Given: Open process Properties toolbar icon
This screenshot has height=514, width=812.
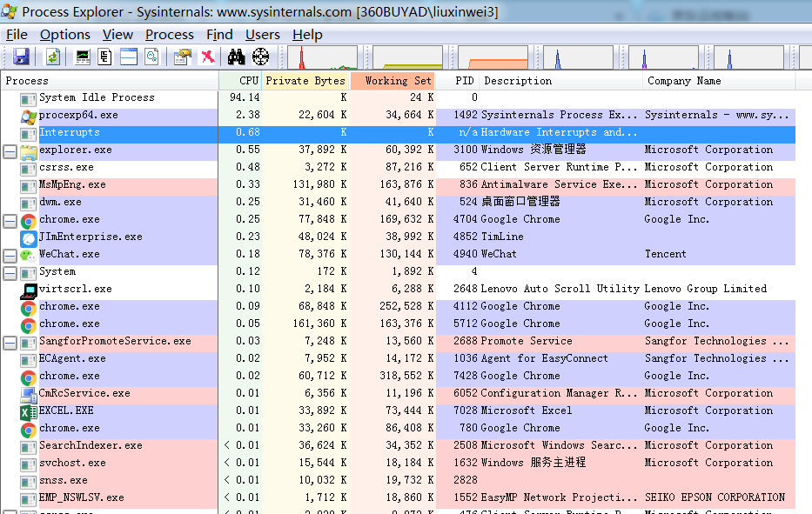Looking at the screenshot, I should point(182,57).
